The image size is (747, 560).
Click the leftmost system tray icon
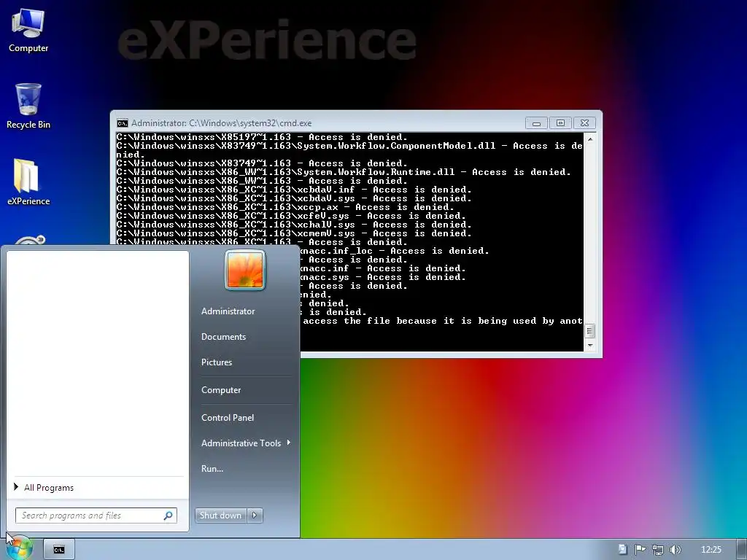(622, 550)
